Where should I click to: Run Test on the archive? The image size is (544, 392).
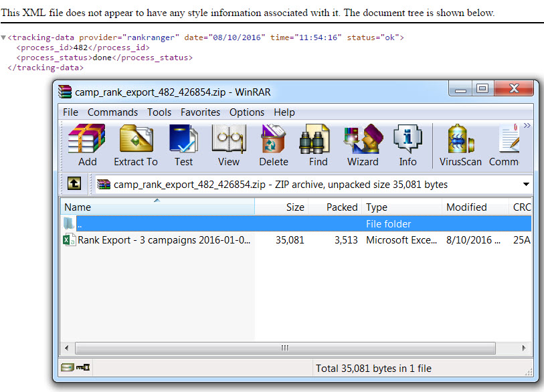coord(183,145)
